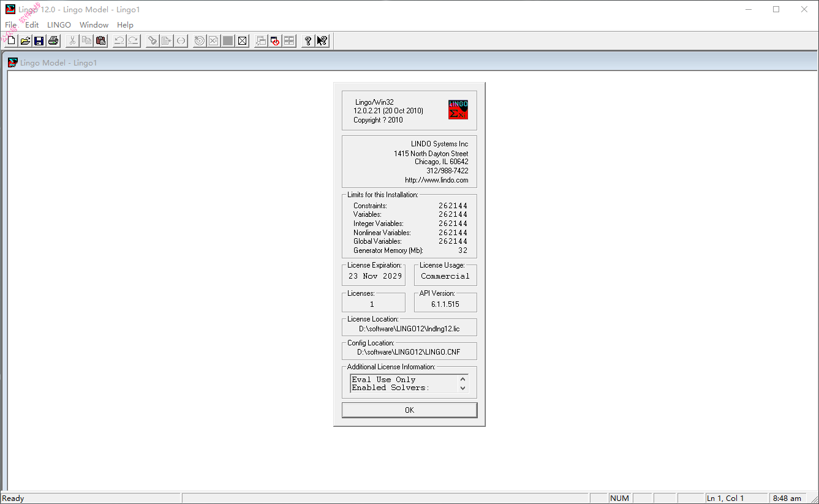The width and height of the screenshot is (819, 504).
Task: Redo the last action in toolbar
Action: pos(134,41)
